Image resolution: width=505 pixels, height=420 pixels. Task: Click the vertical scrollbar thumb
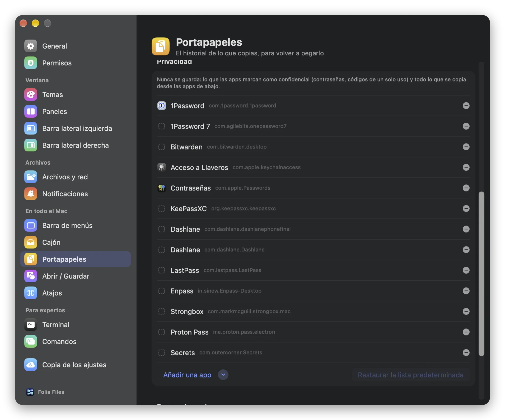pos(481,274)
